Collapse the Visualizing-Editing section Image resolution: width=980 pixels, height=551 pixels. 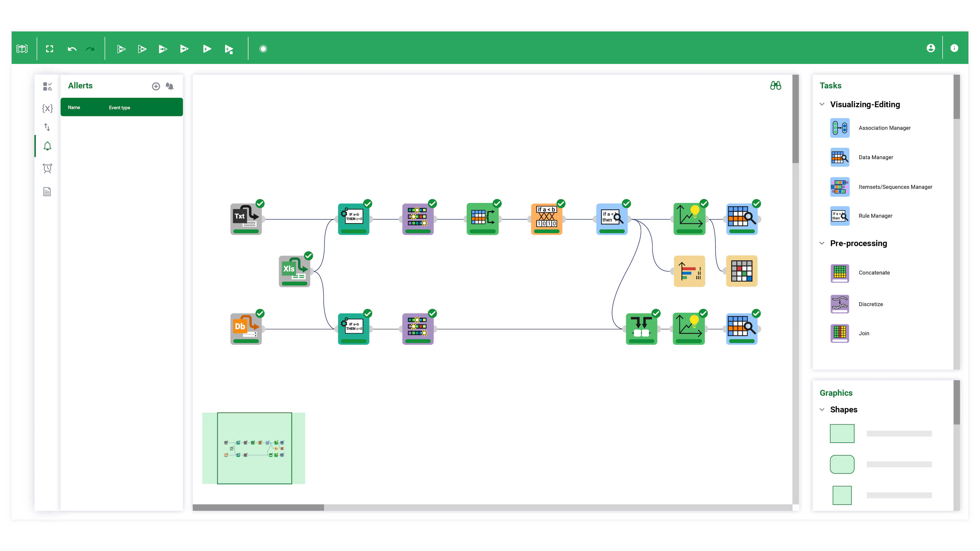(x=821, y=104)
